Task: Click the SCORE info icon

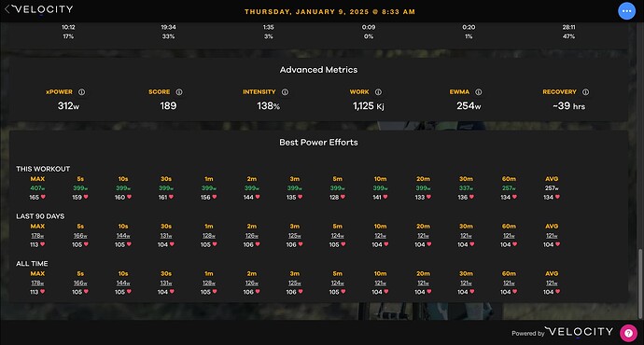Action: coord(179,92)
